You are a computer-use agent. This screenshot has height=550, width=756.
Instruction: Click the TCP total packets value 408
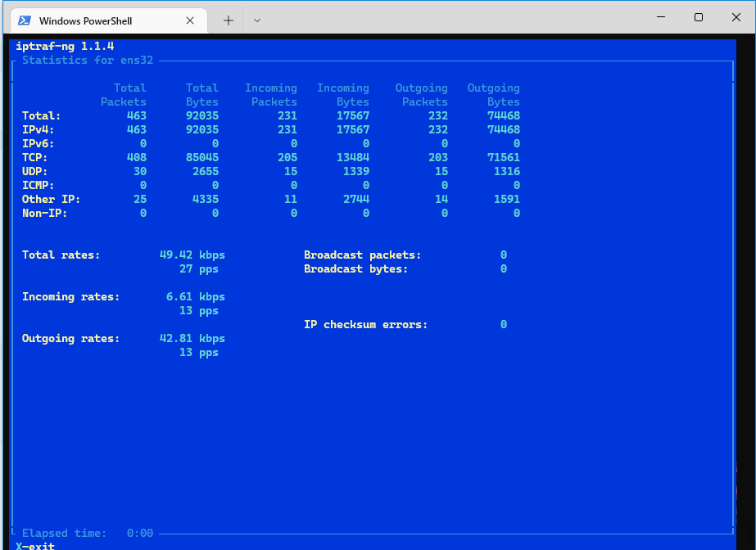click(137, 157)
